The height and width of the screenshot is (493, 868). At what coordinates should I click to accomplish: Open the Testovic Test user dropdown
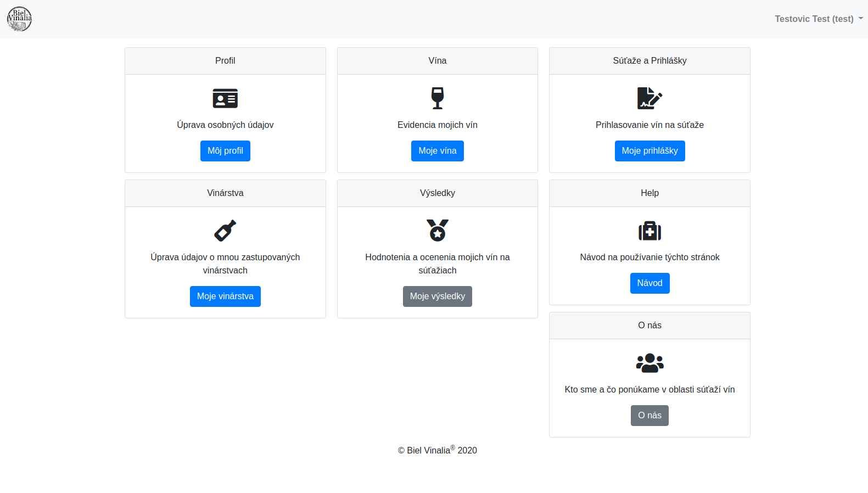[x=819, y=19]
